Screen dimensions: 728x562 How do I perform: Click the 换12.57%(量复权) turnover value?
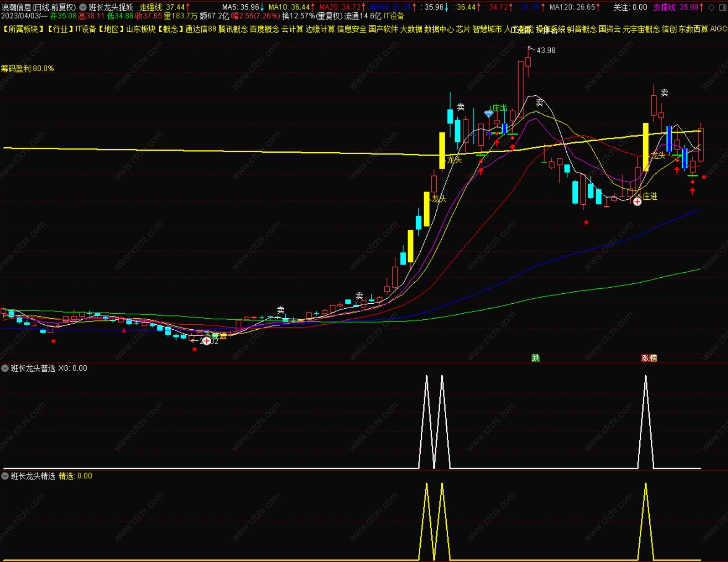click(x=312, y=16)
